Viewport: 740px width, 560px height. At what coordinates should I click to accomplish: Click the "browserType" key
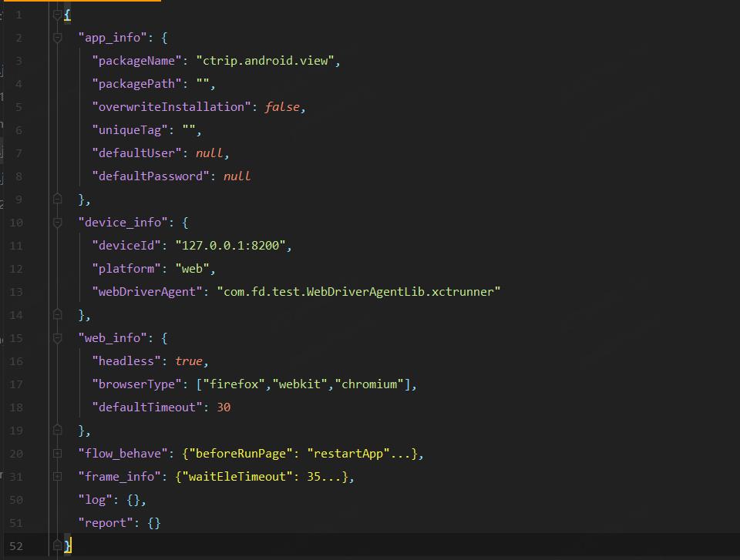[137, 384]
